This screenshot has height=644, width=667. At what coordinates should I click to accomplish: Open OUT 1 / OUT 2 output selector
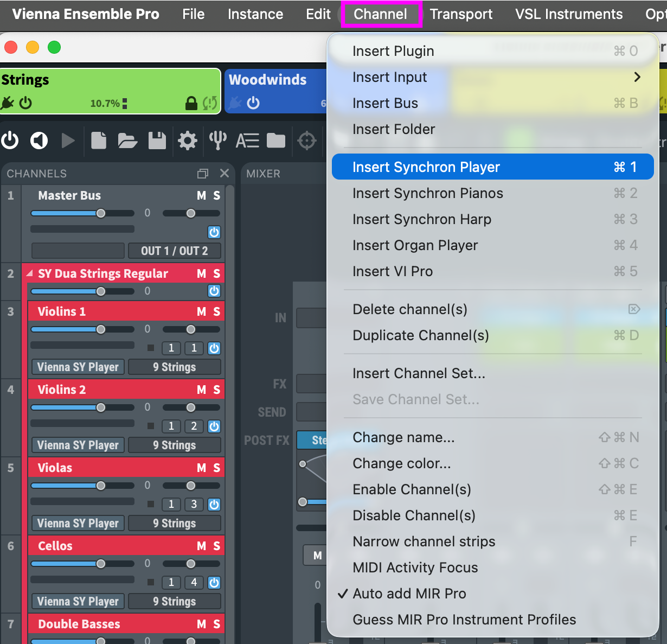pos(174,251)
